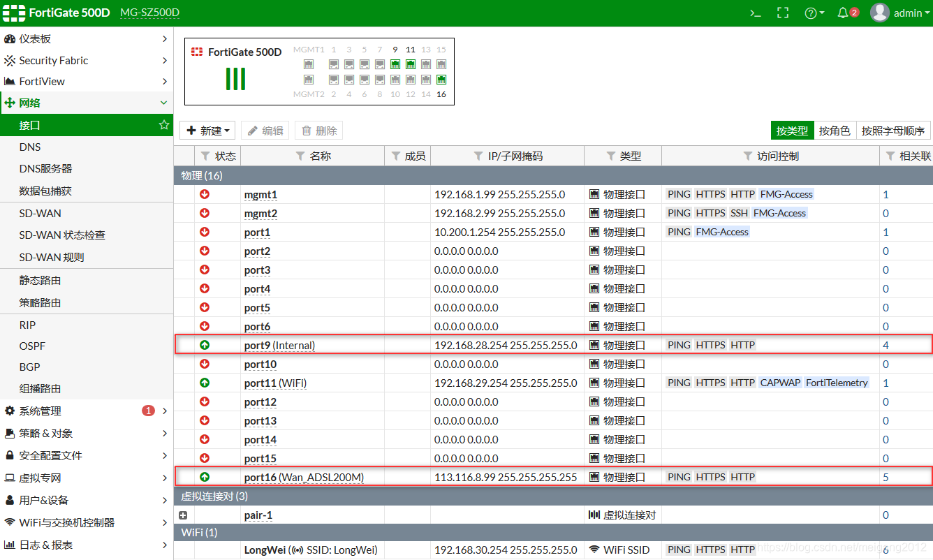933x560 pixels.
Task: Click the MGMT1 port icon in faceplate
Action: tap(309, 64)
